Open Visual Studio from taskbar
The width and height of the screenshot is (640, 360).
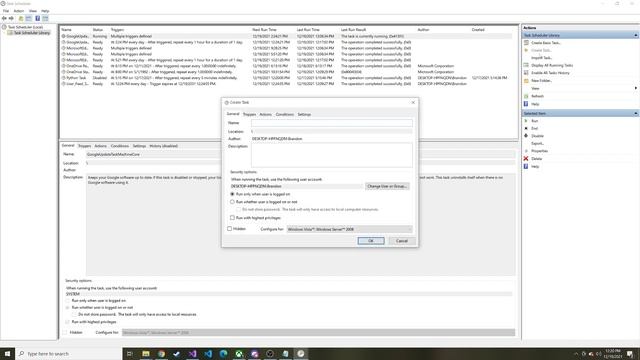pyautogui.click(x=192, y=353)
